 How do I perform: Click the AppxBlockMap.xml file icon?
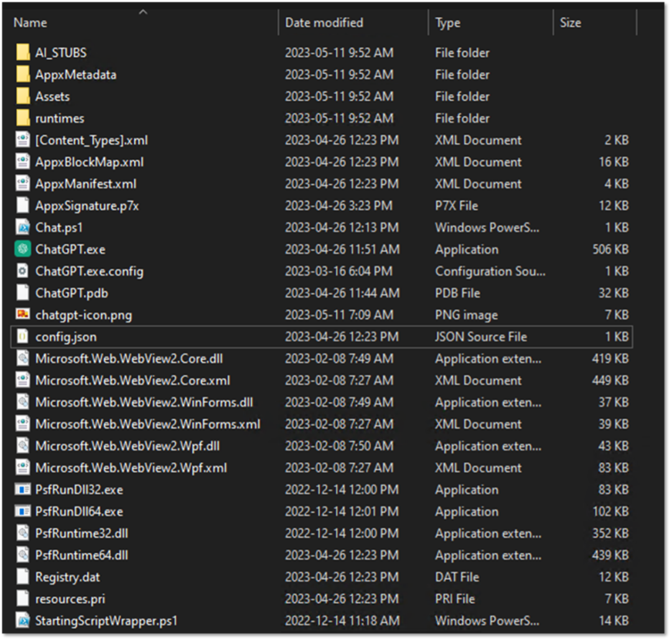coord(23,162)
